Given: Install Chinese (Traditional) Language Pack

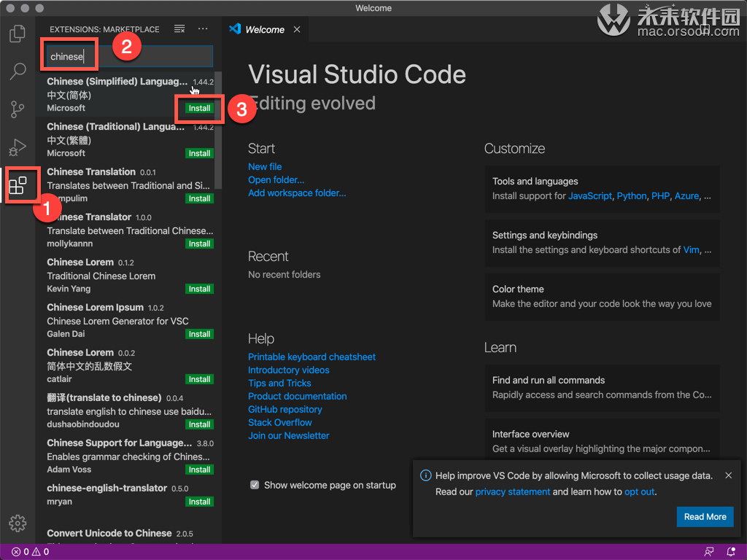Looking at the screenshot, I should (199, 153).
